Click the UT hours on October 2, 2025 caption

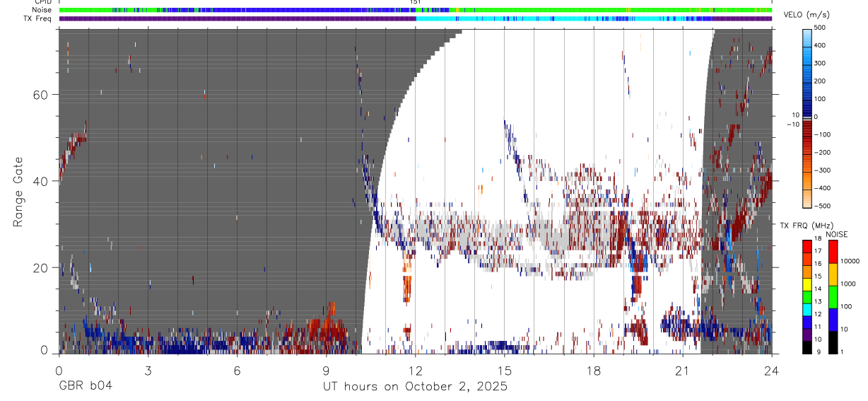point(415,387)
